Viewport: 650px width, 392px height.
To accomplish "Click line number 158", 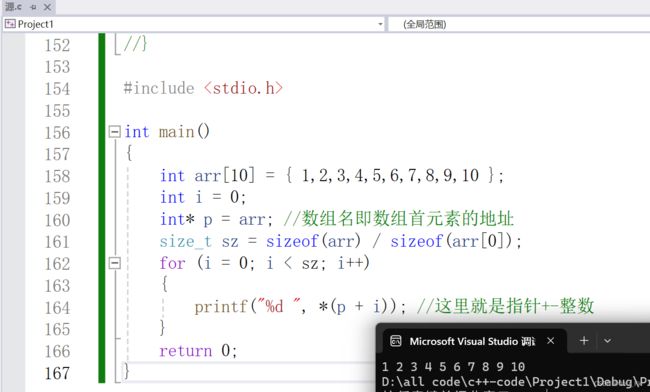I will point(57,177).
